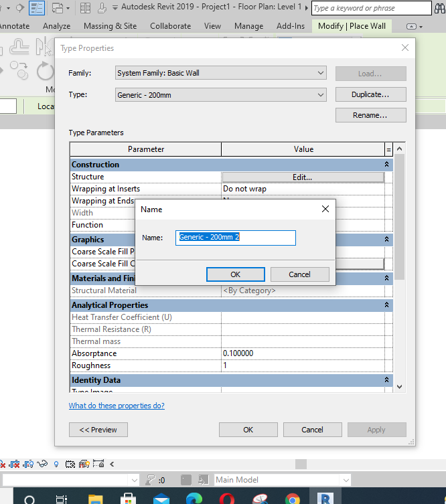Collapse the Graphics parameter group
The width and height of the screenshot is (446, 504).
[x=386, y=239]
